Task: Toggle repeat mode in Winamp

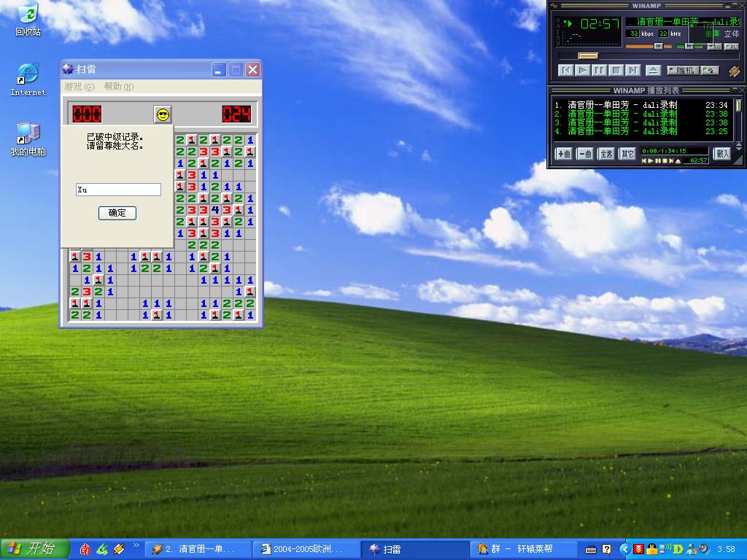Action: pyautogui.click(x=711, y=71)
